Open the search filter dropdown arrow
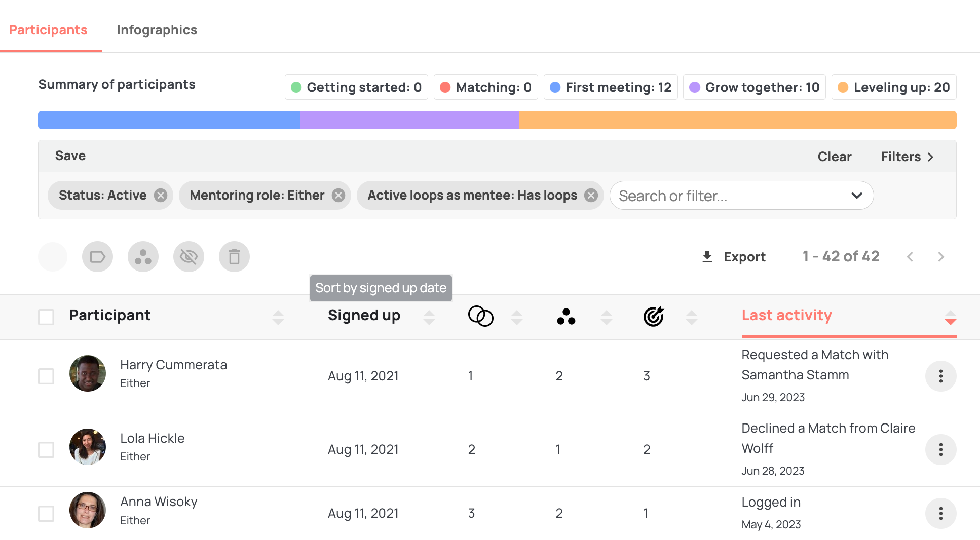 [857, 196]
